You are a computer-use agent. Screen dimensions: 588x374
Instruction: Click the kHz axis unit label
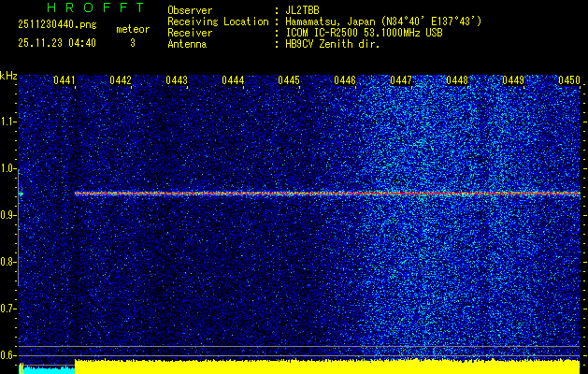coord(8,75)
